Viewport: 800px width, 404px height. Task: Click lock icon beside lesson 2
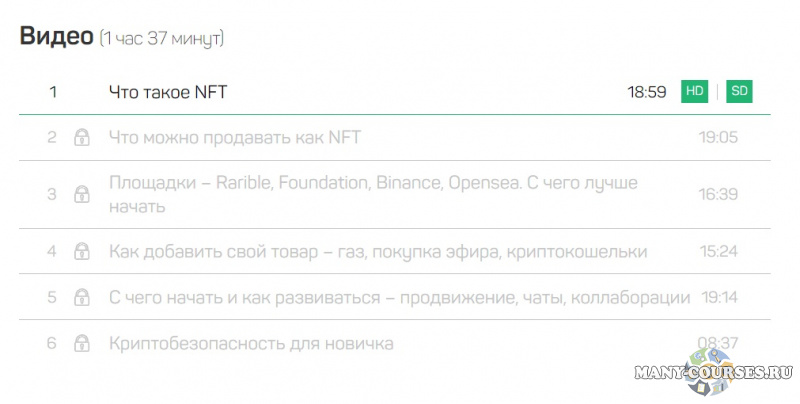82,138
